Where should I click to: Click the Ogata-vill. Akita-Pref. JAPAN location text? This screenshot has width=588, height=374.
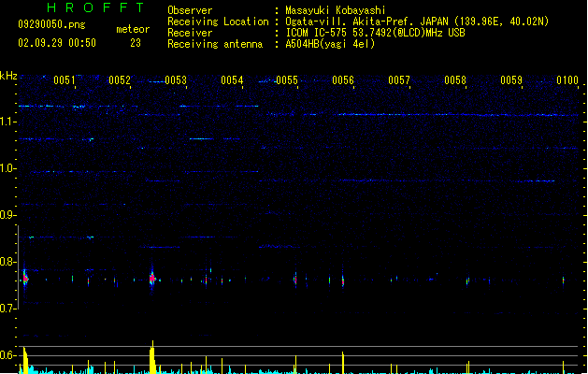[417, 22]
